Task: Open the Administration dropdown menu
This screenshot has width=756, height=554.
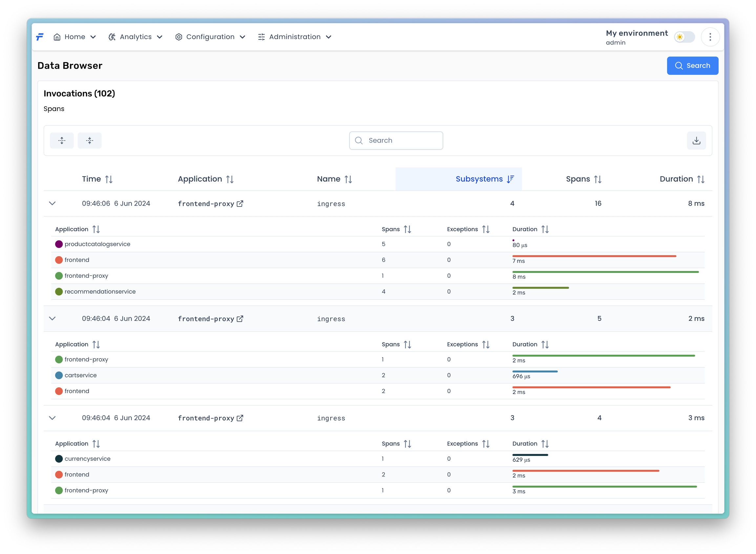Action: (295, 37)
